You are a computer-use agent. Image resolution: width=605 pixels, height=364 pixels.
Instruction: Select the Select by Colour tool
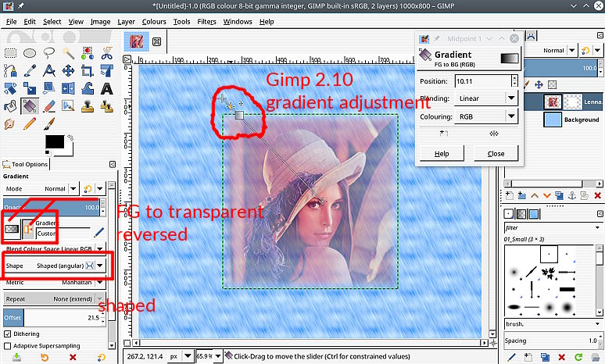click(88, 53)
